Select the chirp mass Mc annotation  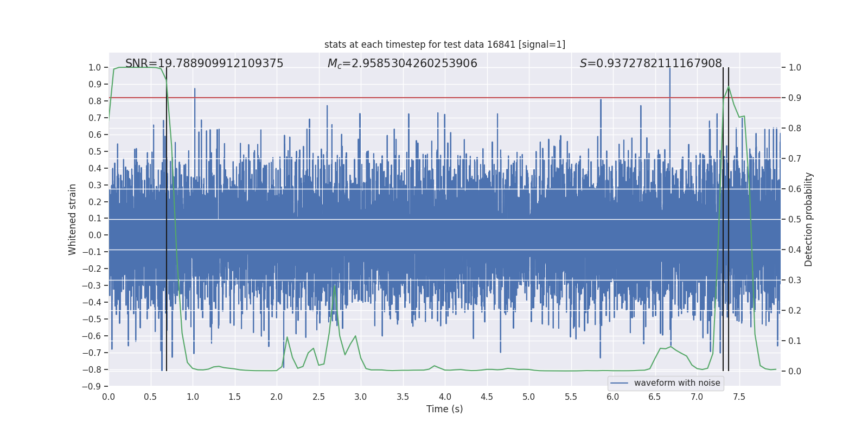(402, 63)
